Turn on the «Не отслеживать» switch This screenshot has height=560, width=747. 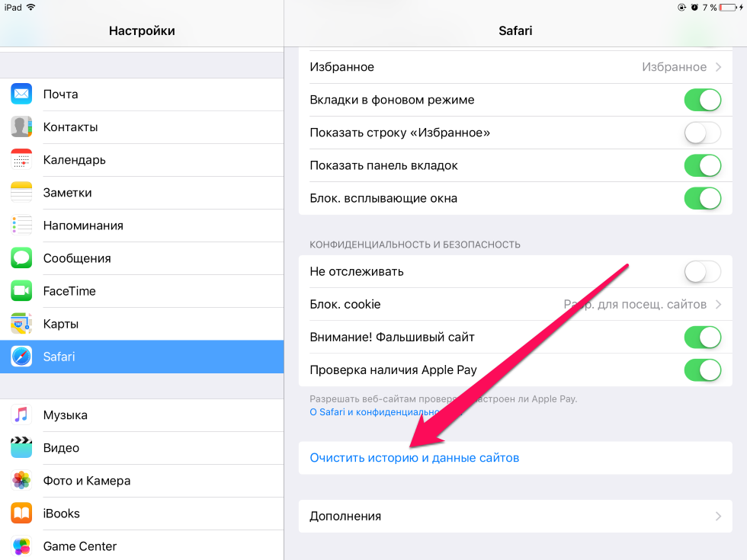[x=703, y=272]
